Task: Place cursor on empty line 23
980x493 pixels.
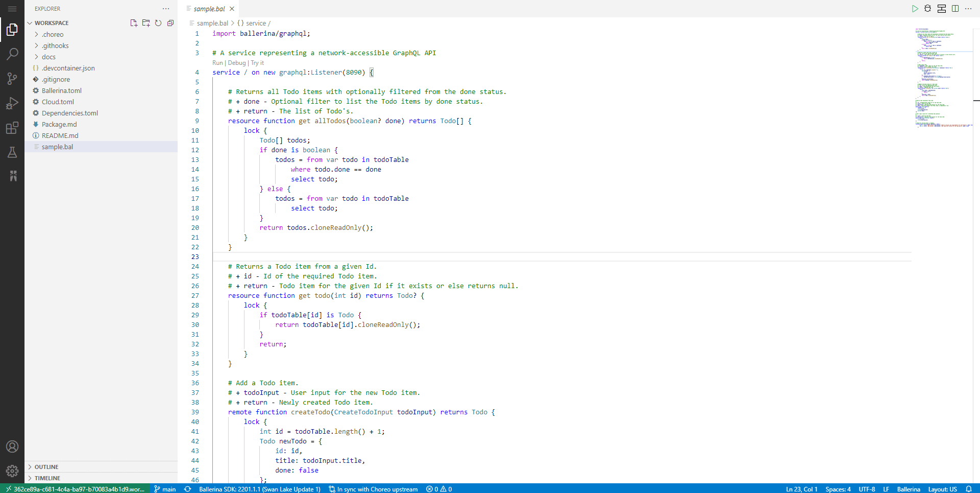Action: (x=561, y=256)
